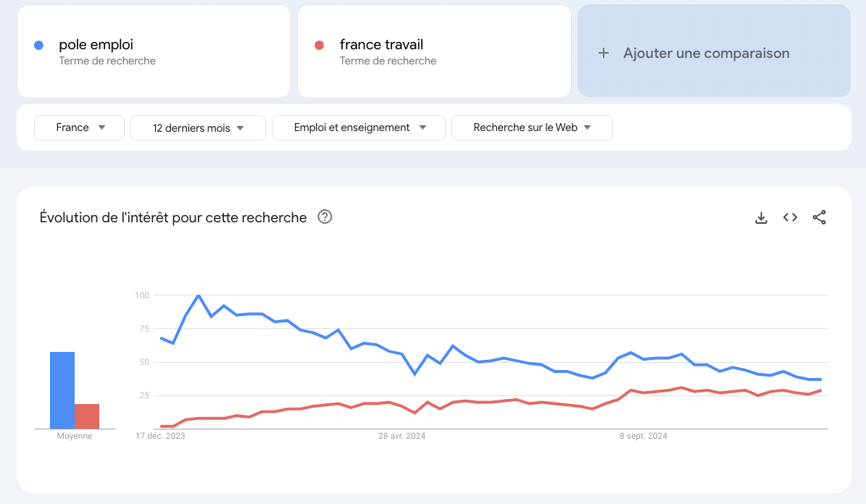The image size is (866, 504).
Task: Open the help tooltip next to chart title
Action: click(324, 217)
